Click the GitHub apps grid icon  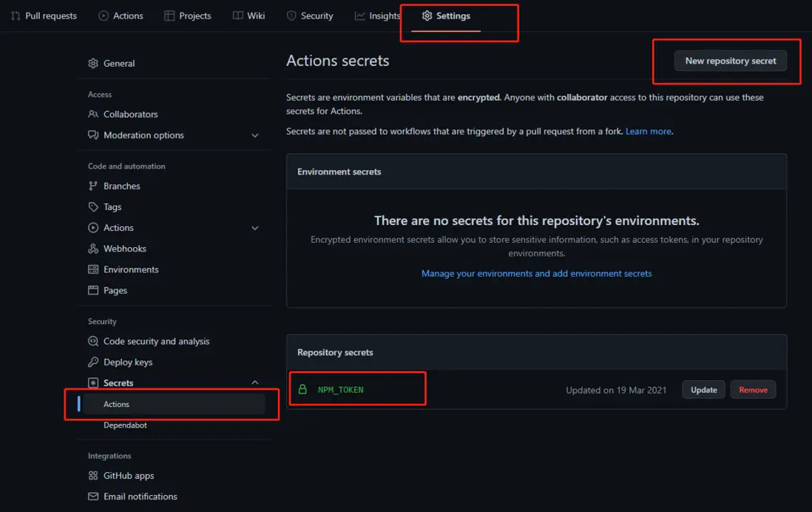click(x=93, y=476)
